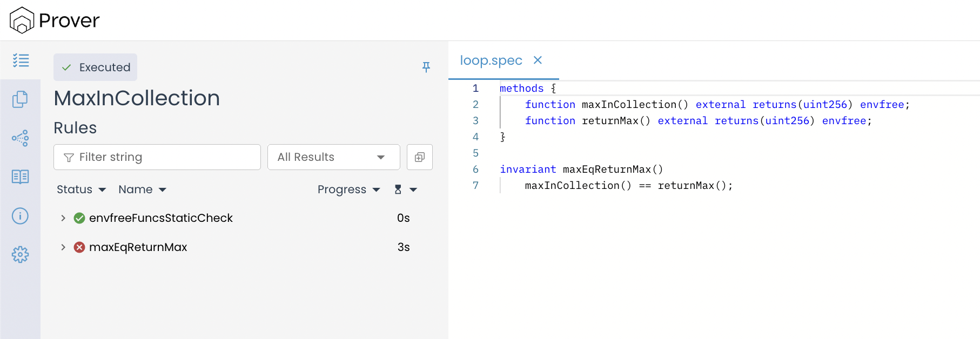This screenshot has width=980, height=339.
Task: Click the expand-all button beside All Results
Action: [419, 157]
